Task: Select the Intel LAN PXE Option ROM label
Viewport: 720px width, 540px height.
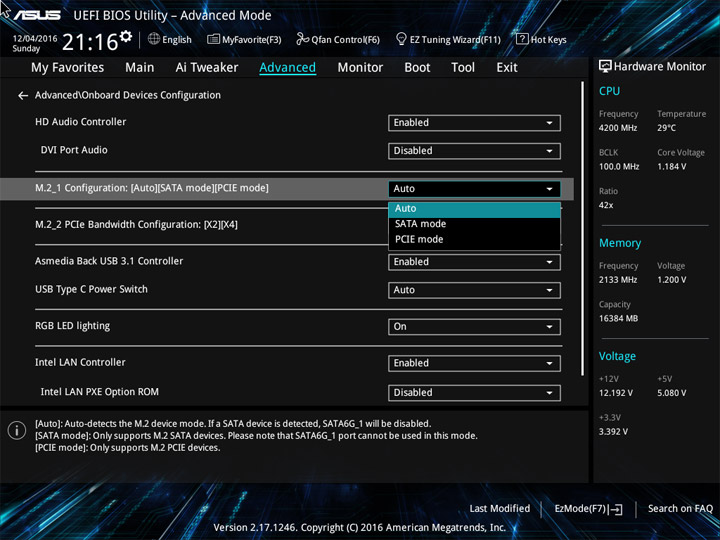Action: 100,392
